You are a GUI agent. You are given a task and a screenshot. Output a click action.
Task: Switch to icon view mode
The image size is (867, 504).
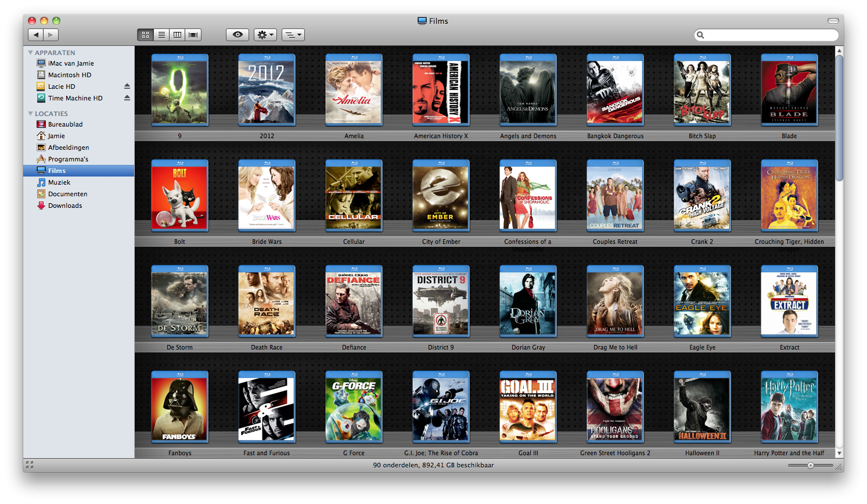[146, 35]
